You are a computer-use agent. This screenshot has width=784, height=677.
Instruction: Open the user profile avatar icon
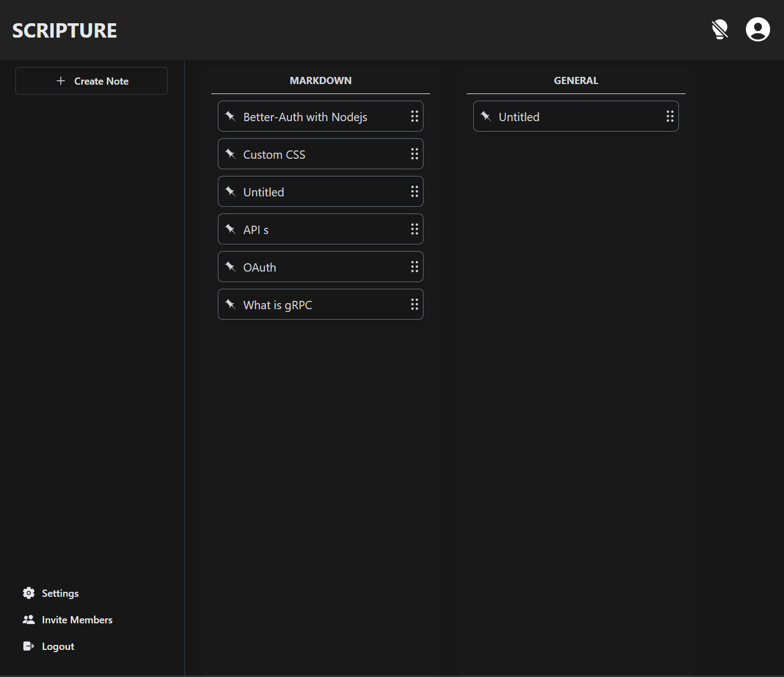[x=757, y=30]
